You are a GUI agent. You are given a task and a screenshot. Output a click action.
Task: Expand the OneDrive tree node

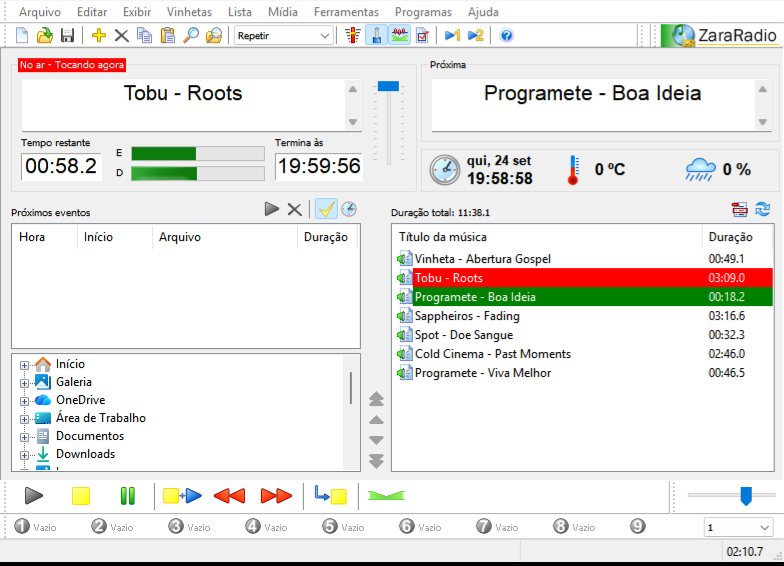point(24,401)
